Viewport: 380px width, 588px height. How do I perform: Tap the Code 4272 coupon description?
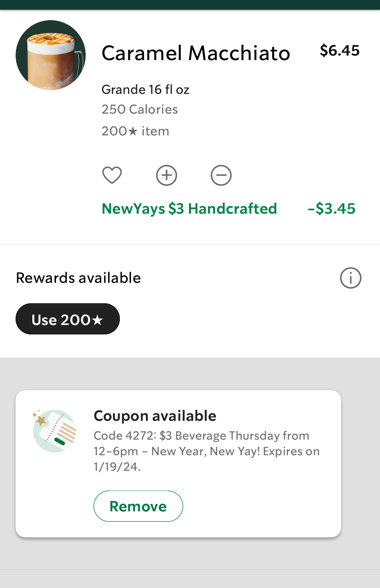click(x=207, y=451)
